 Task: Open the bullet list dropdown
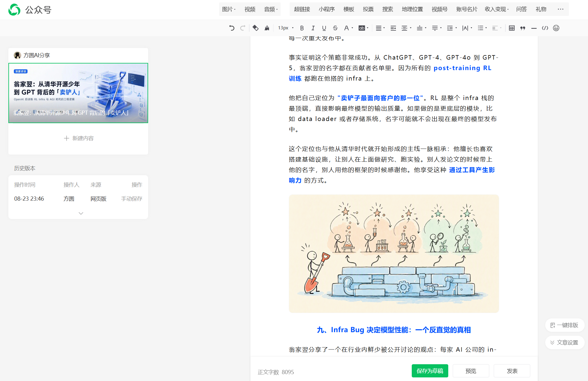point(482,28)
